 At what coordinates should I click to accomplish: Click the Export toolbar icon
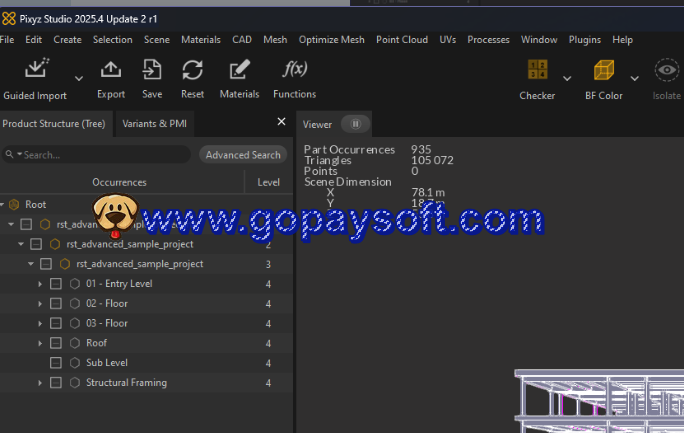point(111,70)
